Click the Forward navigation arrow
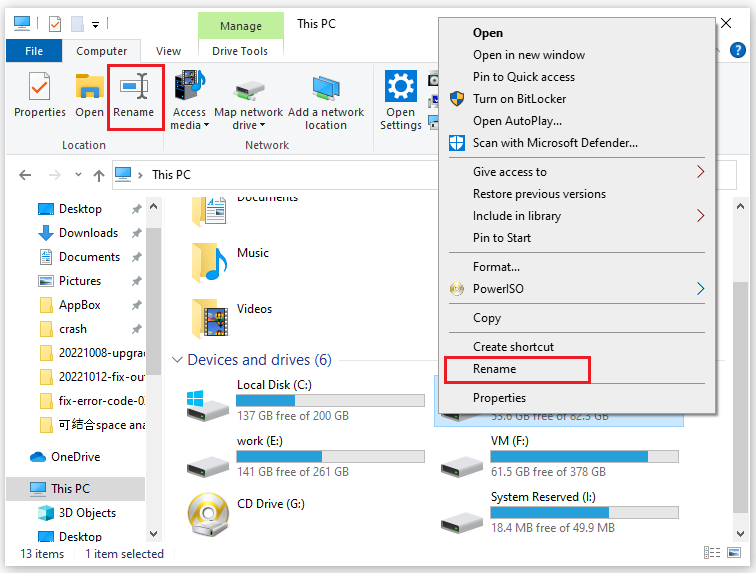The width and height of the screenshot is (756, 573). click(x=54, y=175)
